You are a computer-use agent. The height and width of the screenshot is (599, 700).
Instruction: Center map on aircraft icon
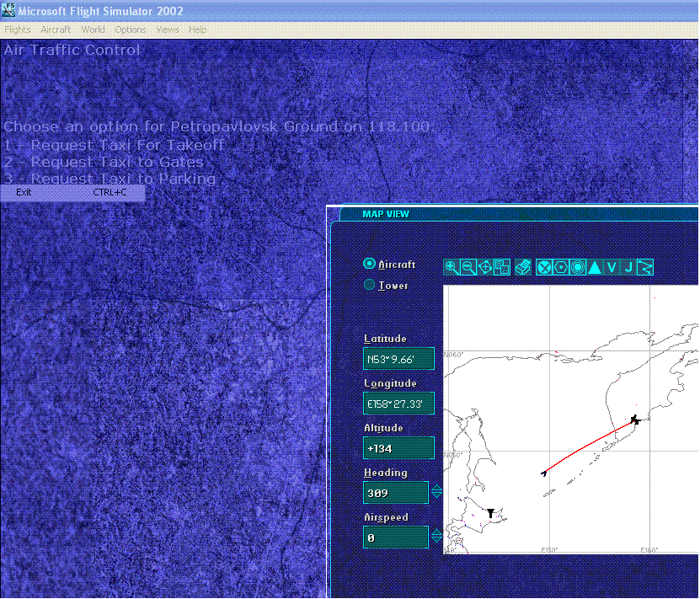click(485, 267)
